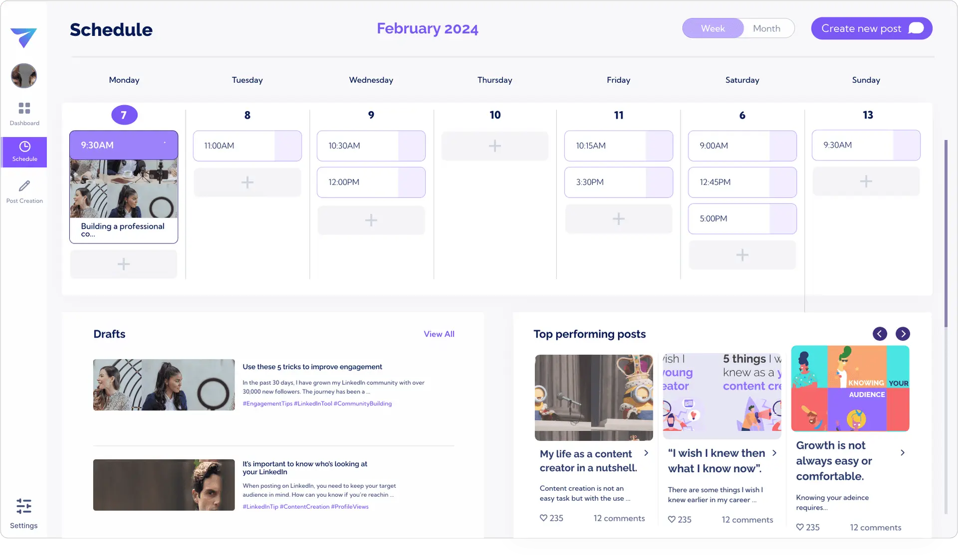Switch to Month view

pos(766,28)
